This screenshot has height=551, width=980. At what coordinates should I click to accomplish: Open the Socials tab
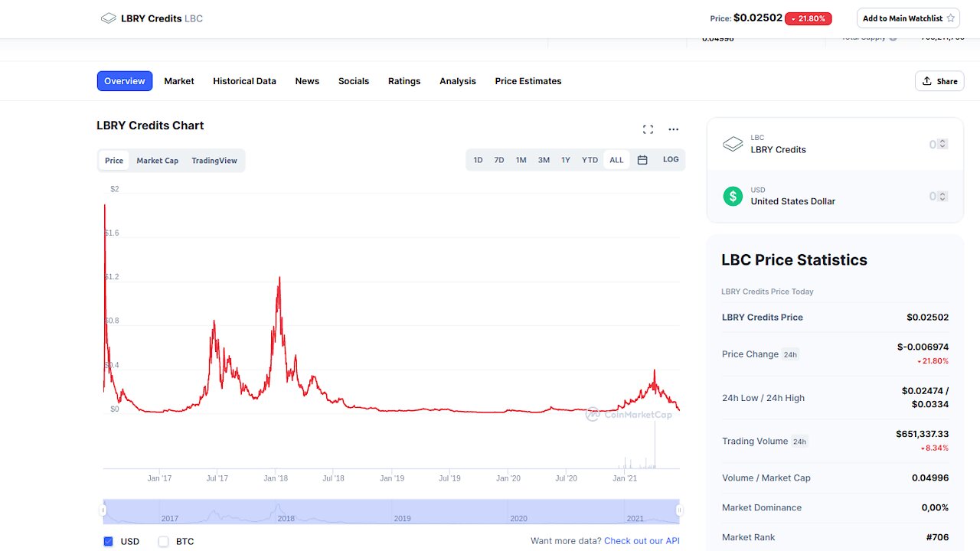[354, 81]
